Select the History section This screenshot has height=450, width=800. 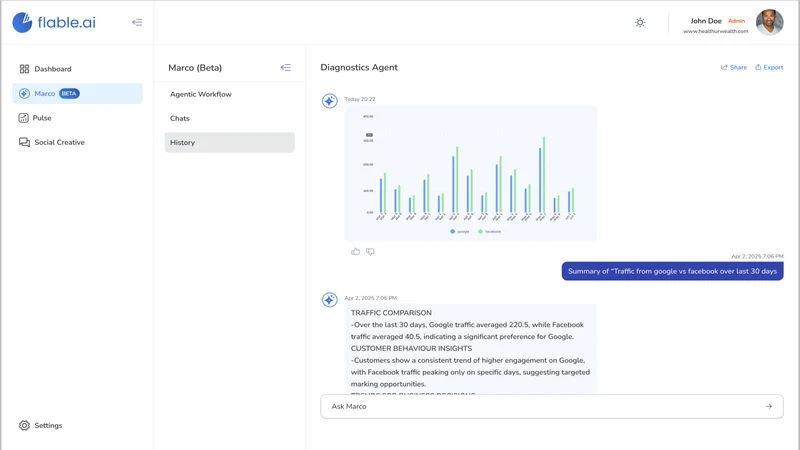pyautogui.click(x=230, y=142)
